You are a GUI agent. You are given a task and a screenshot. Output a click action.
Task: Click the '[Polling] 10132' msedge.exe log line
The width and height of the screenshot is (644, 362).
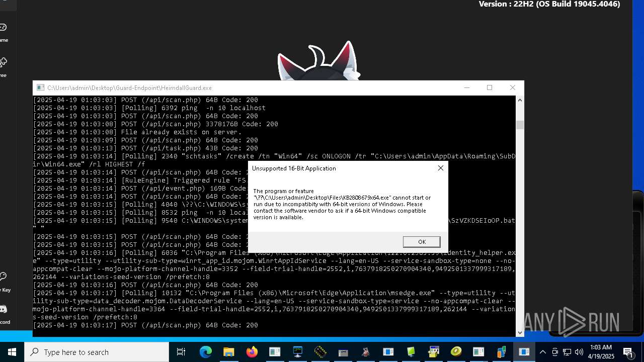click(274, 305)
